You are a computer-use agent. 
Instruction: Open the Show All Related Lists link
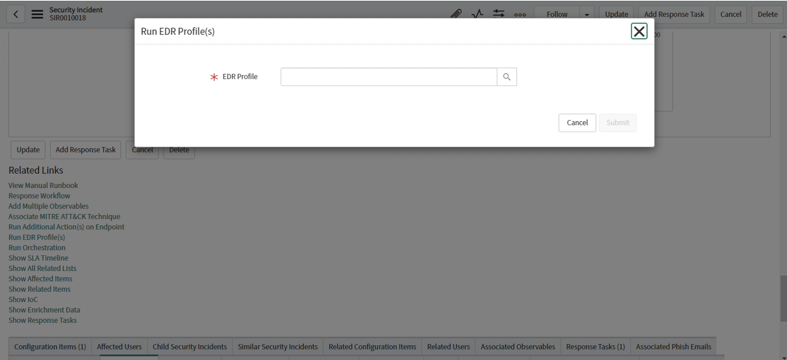coord(42,268)
